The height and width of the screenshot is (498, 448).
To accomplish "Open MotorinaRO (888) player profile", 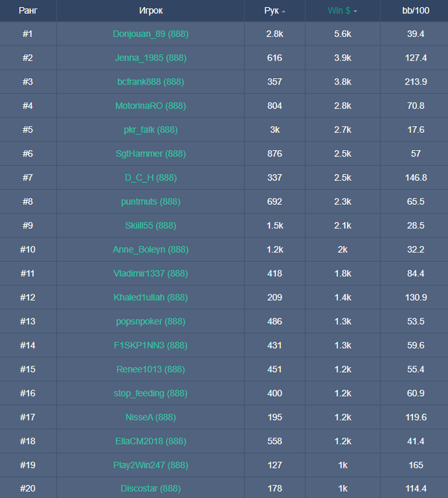I will [x=151, y=106].
